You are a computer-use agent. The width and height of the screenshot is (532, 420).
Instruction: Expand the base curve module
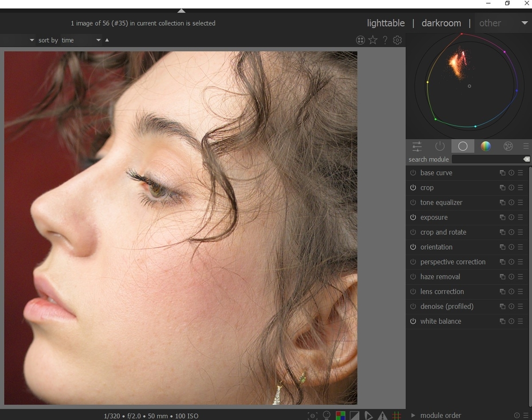436,173
